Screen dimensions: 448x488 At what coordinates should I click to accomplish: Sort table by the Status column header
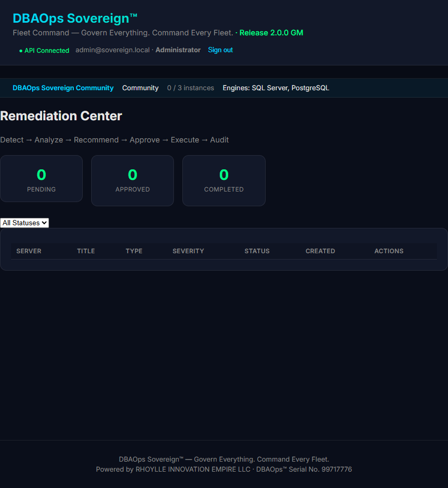click(257, 251)
